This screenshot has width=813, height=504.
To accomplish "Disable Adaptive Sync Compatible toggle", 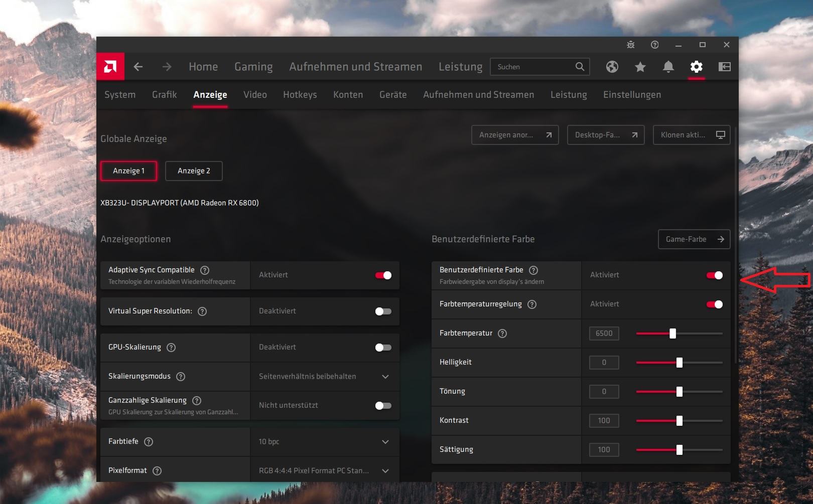I will click(383, 275).
